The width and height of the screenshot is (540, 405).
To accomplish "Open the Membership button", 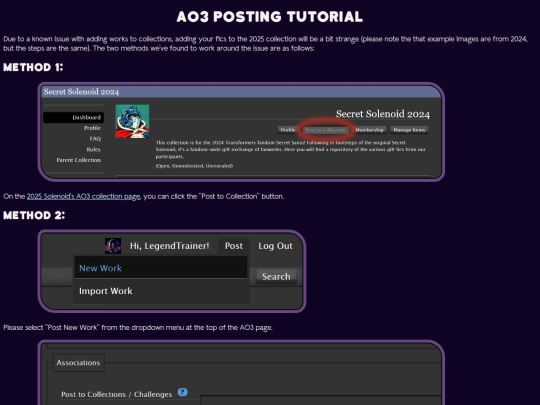I will pyautogui.click(x=369, y=130).
